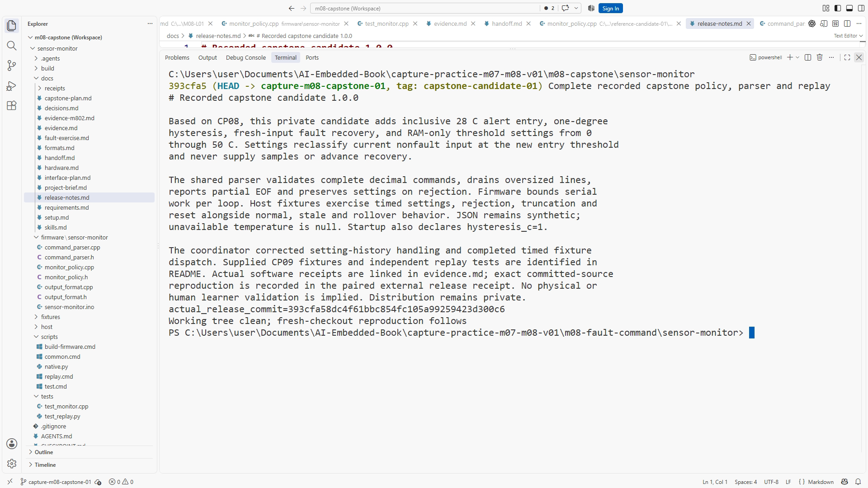Collapse the scripts folder

coord(49,337)
